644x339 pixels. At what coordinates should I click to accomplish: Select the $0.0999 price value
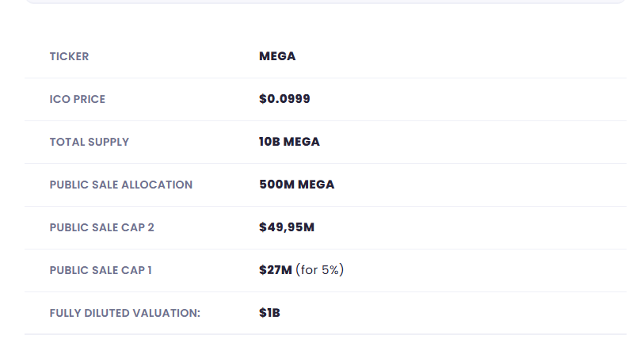click(284, 100)
